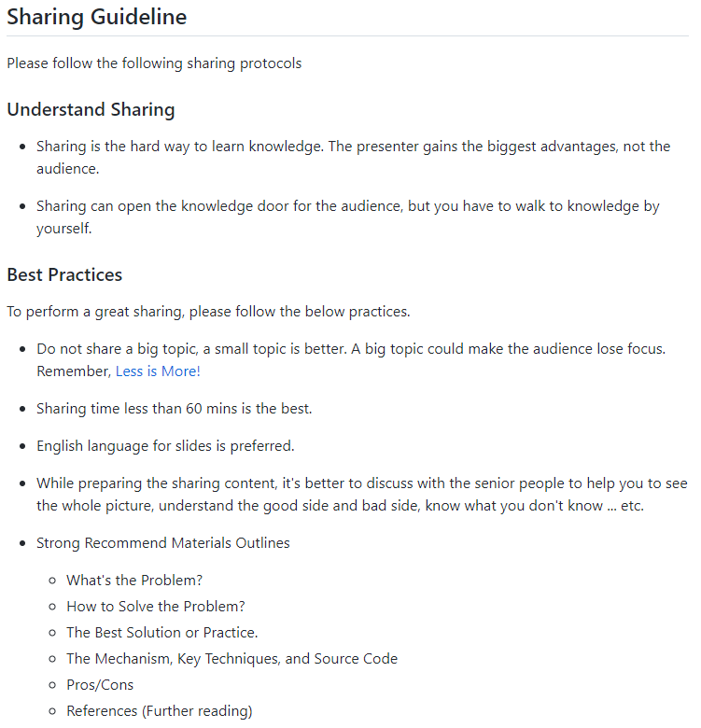Select "English language for slides is preferred" bullet
701x728 pixels.
pyautogui.click(x=165, y=445)
